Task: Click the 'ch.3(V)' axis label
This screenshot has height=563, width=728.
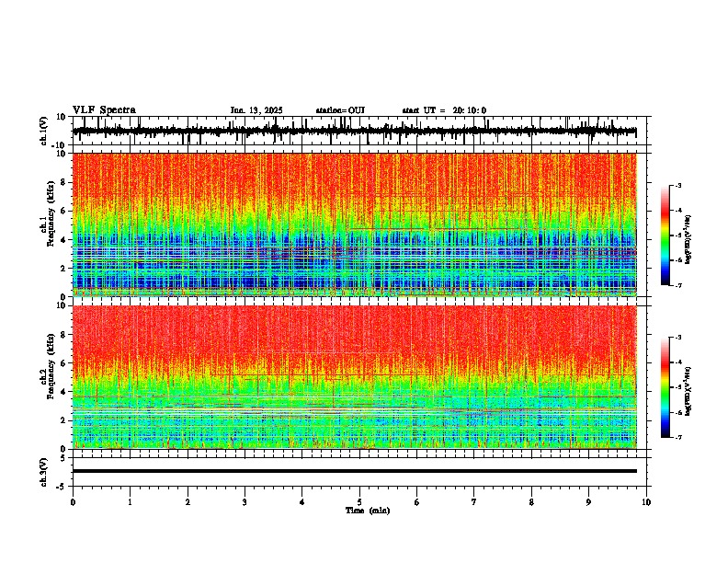Action: 44,472
